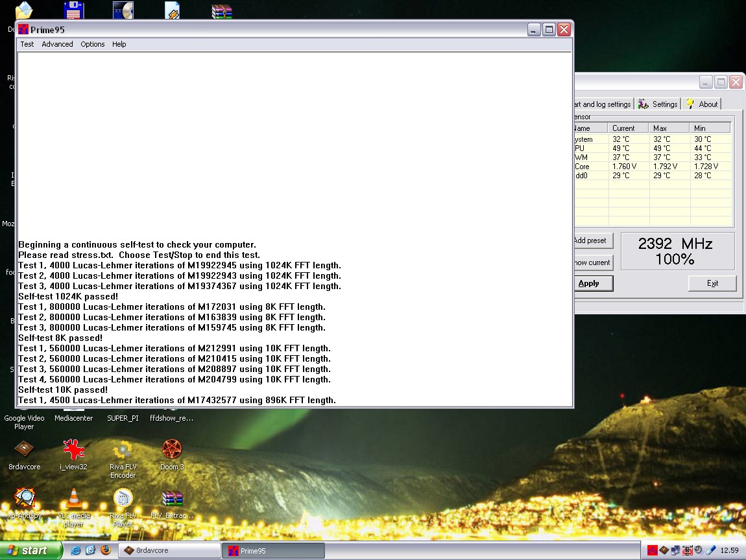Select the Core min voltage 1.728 V
The image size is (746, 560).
point(706,167)
